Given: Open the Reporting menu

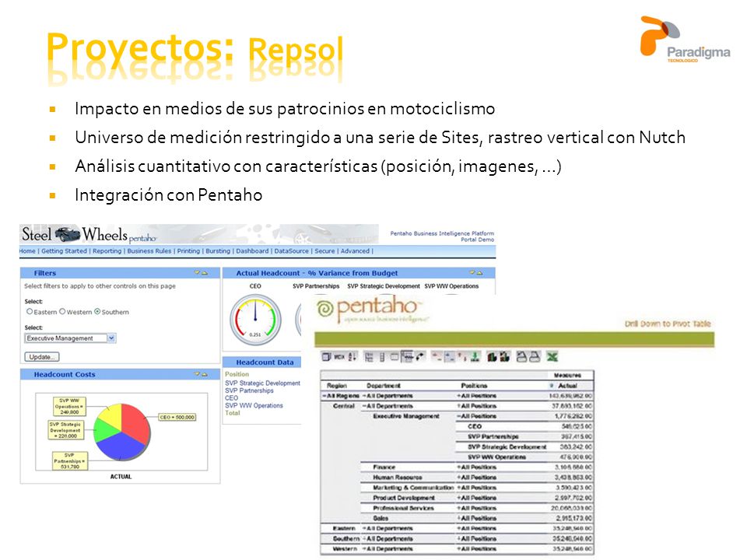Looking at the screenshot, I should 107,251.
